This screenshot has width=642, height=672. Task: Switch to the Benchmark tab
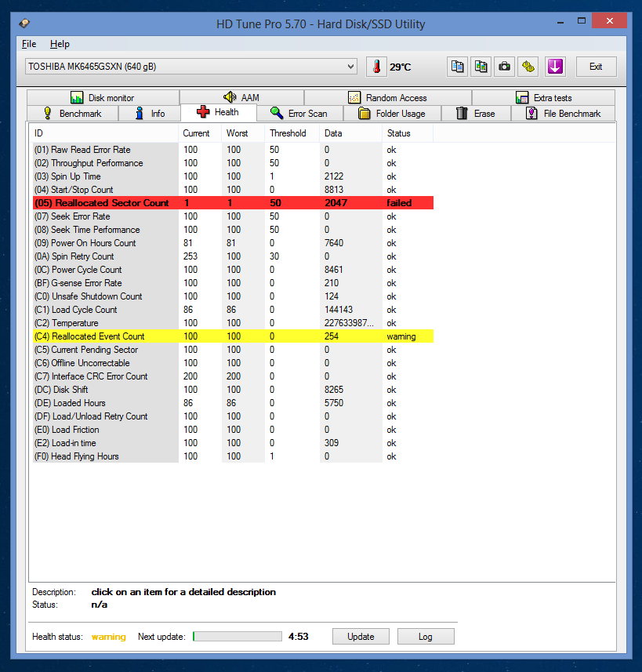(72, 114)
